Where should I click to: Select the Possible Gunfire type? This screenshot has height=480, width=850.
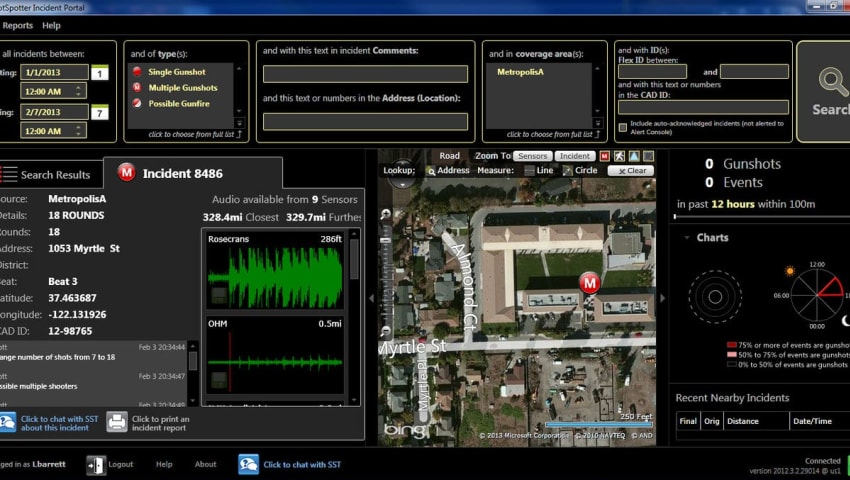[179, 103]
